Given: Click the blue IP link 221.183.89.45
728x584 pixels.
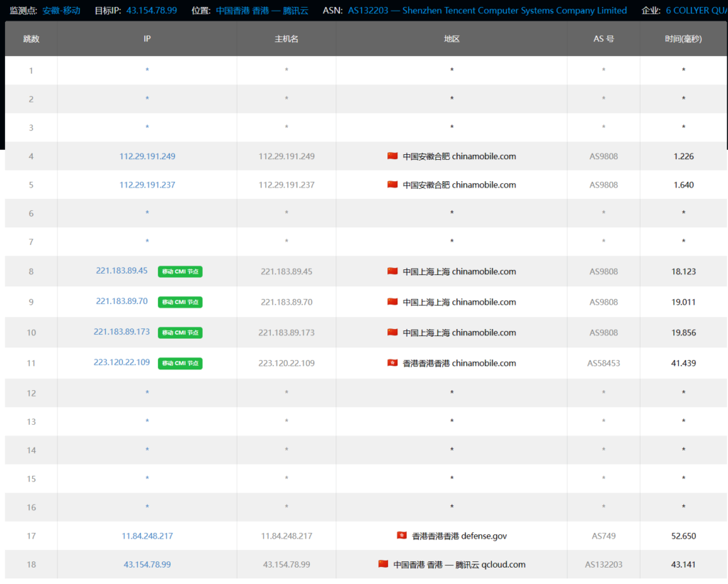Looking at the screenshot, I should click(122, 271).
